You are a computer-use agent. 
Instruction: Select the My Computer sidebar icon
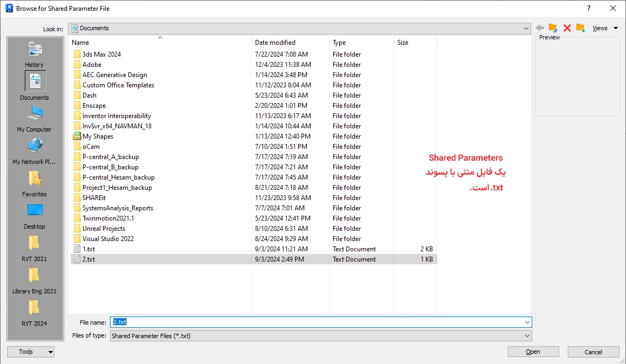(34, 114)
